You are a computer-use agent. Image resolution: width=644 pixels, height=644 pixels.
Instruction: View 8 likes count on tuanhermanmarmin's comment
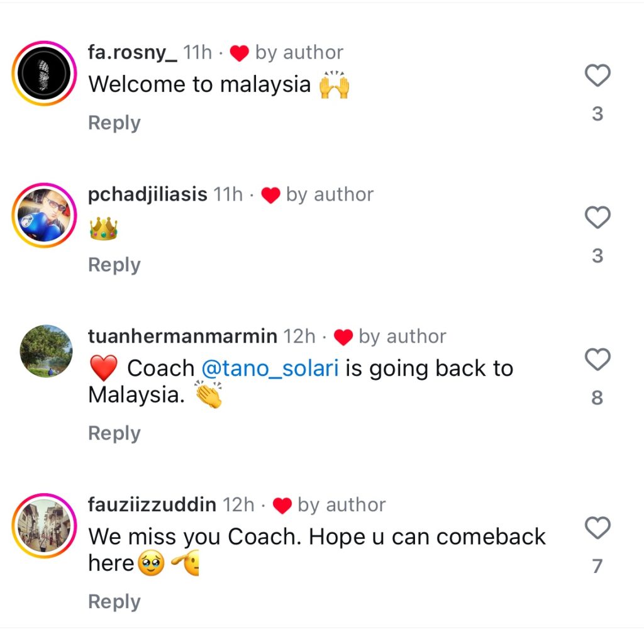pyautogui.click(x=597, y=397)
